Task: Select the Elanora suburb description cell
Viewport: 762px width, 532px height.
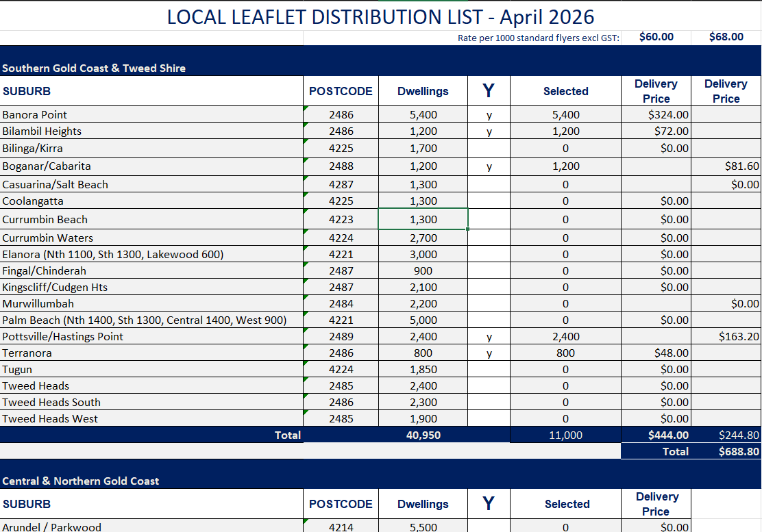Action: pos(151,254)
